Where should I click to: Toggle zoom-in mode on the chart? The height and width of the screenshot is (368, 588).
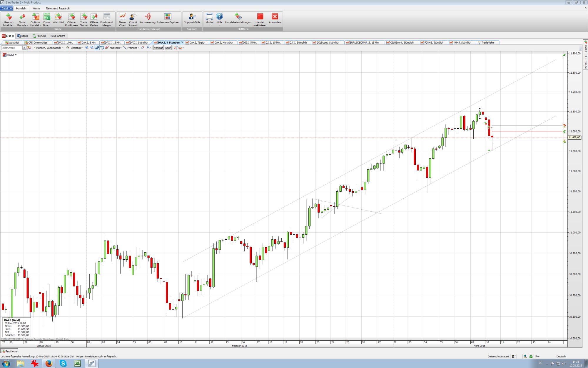[x=87, y=48]
